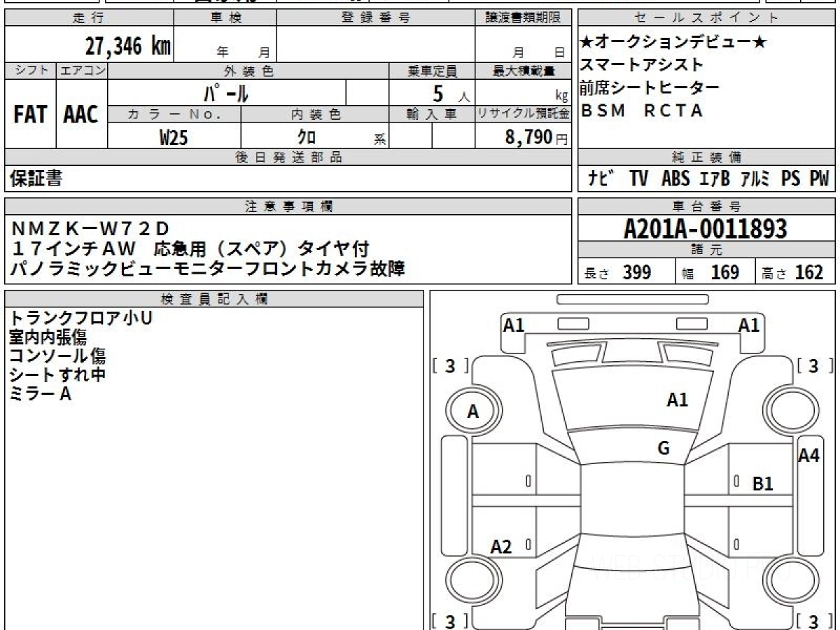Select the A2 damage mark on diagram
Viewport: 840px width, 630px height.
click(x=501, y=547)
